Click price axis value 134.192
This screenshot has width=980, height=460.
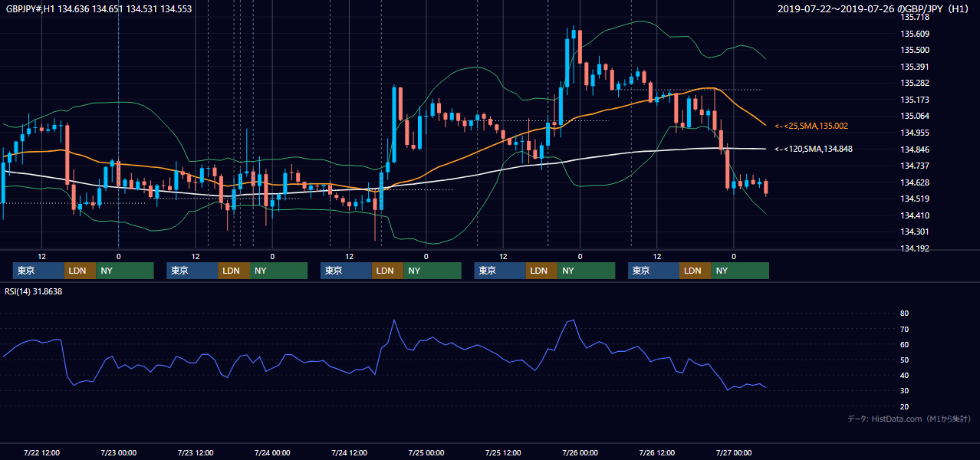[x=915, y=248]
